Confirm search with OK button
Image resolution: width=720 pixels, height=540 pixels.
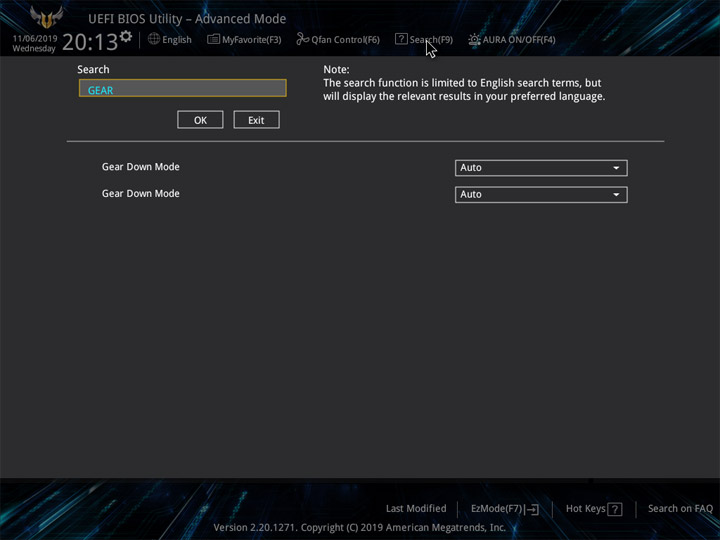coord(200,120)
